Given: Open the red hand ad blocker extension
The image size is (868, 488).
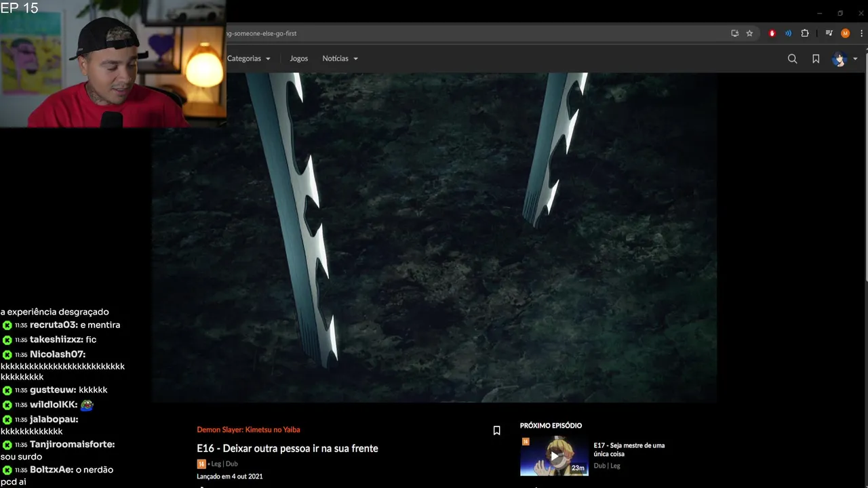Looking at the screenshot, I should [x=772, y=33].
